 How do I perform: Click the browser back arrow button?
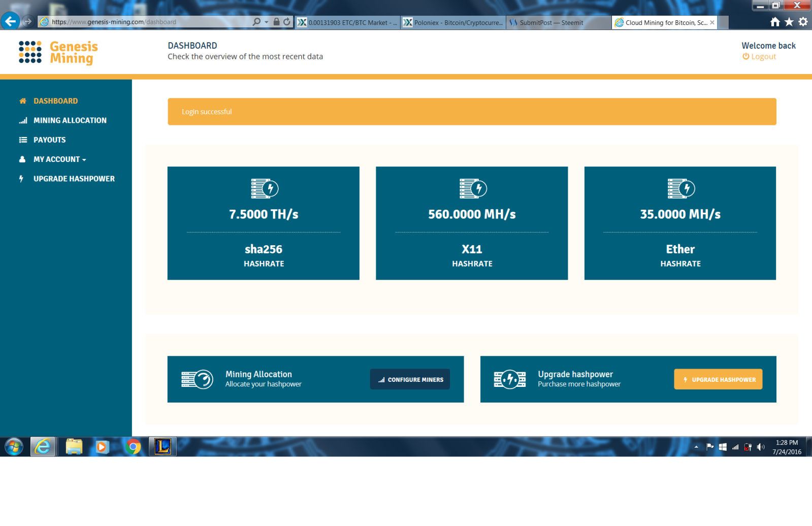coord(10,21)
